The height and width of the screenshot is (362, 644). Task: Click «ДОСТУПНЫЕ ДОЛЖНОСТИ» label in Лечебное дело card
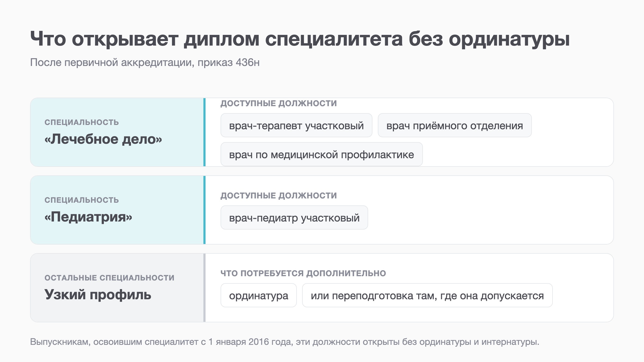pyautogui.click(x=279, y=103)
